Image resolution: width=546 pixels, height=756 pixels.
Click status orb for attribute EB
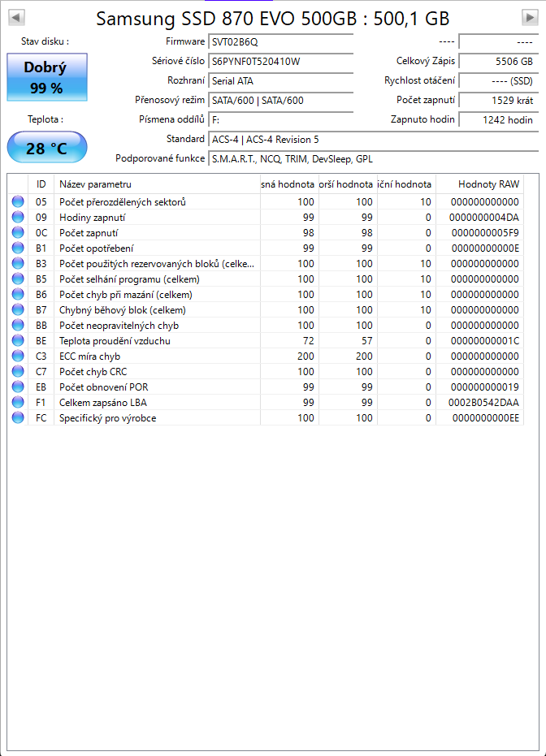(18, 387)
